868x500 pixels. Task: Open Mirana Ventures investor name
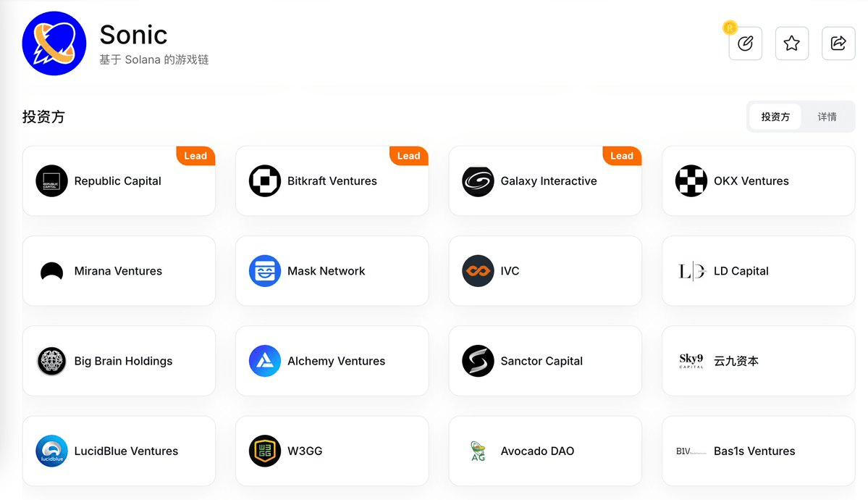118,271
